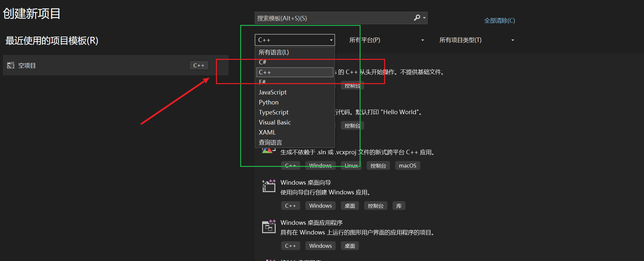Click the Windows Desktop Application icon
The width and height of the screenshot is (644, 261).
(269, 226)
